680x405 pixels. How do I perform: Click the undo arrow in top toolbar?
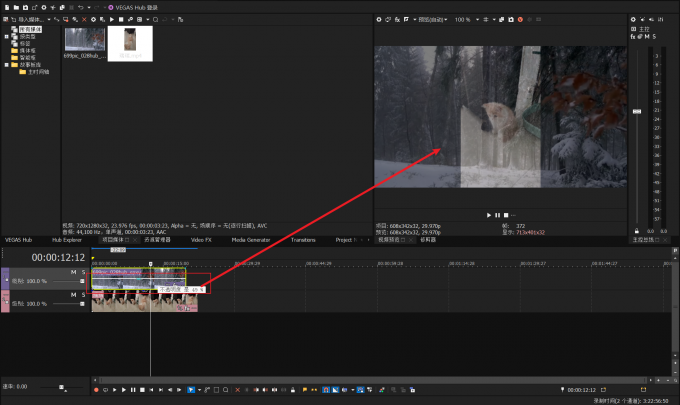pos(83,7)
